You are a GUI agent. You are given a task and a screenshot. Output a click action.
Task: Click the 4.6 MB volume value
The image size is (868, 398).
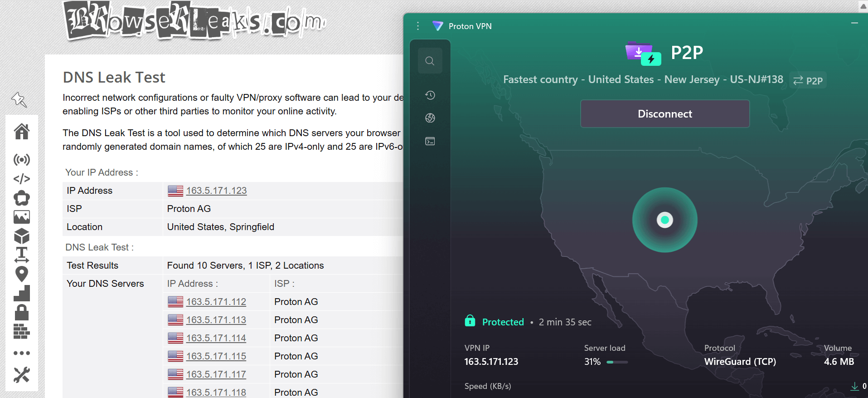pyautogui.click(x=839, y=362)
